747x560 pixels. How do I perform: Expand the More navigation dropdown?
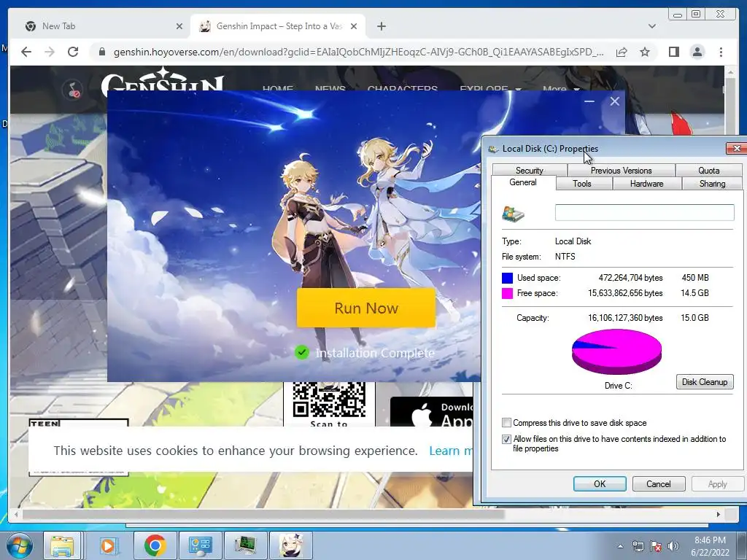click(561, 88)
